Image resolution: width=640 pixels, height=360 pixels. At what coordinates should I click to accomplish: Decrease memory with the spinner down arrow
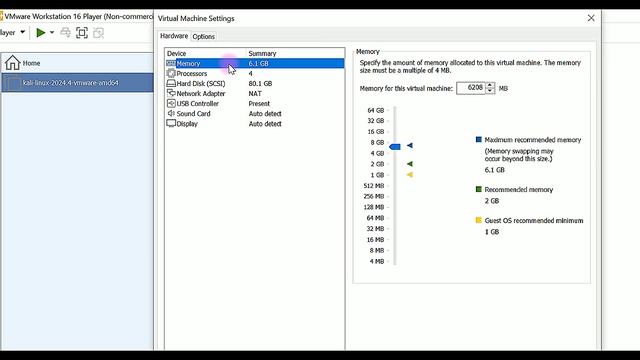pyautogui.click(x=490, y=91)
